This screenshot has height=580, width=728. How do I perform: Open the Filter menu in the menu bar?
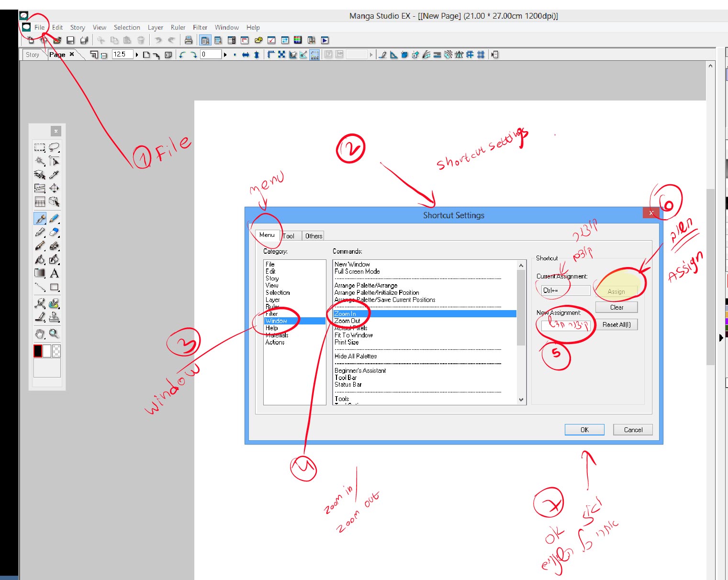pos(200,27)
